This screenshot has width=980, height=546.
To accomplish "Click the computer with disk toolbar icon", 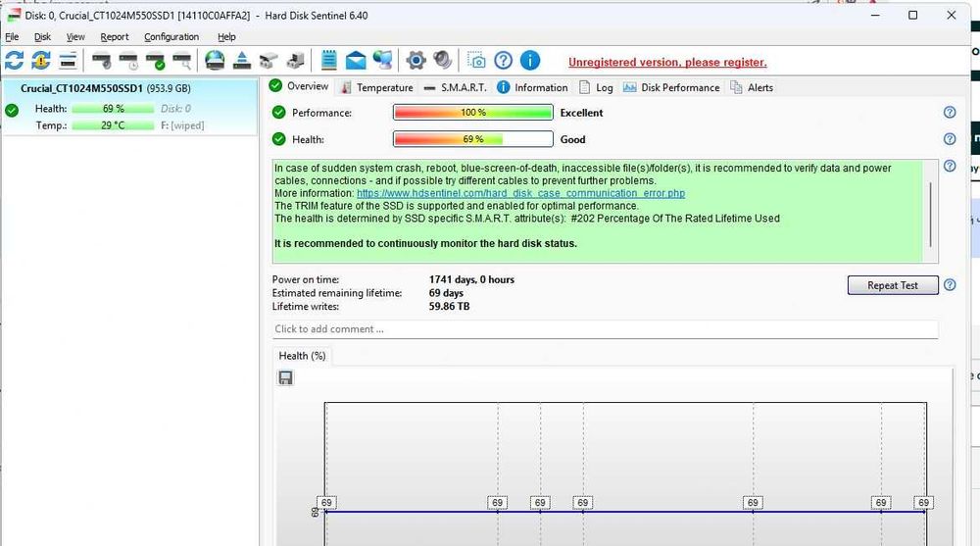I will point(295,61).
